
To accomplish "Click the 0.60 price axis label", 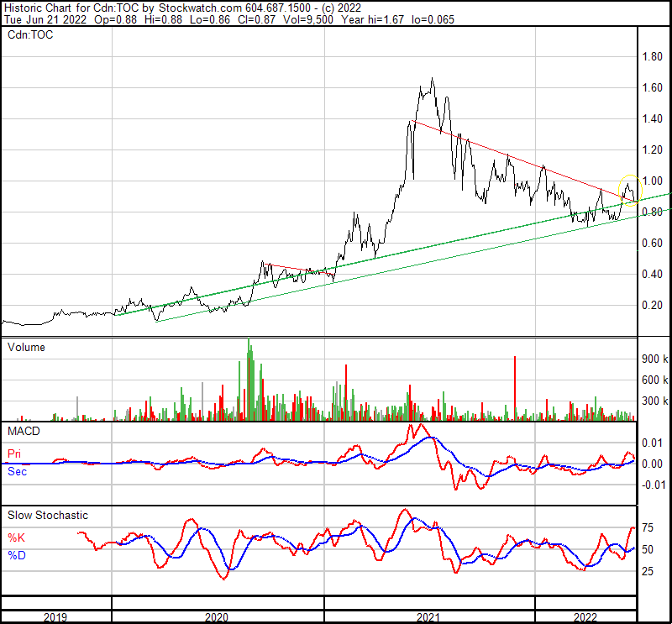I will pos(652,243).
